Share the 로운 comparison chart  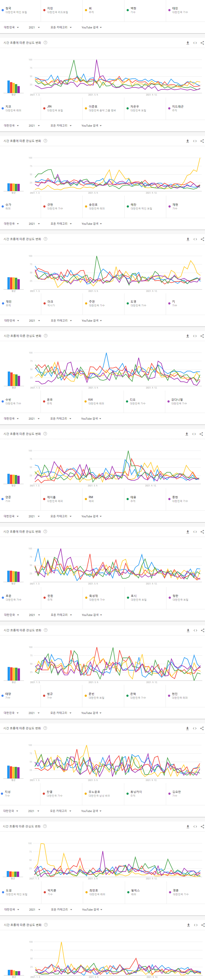202,630
